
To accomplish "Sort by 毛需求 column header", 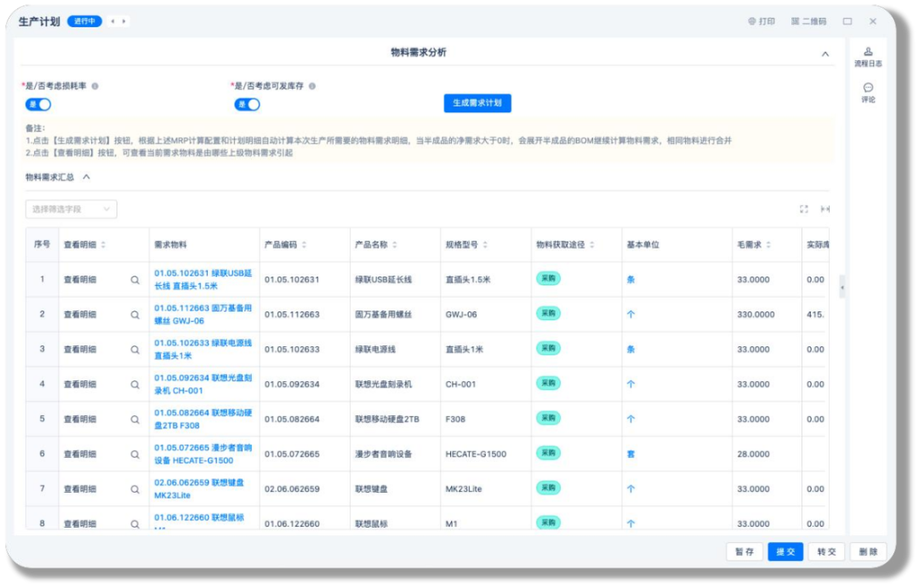I will 754,245.
